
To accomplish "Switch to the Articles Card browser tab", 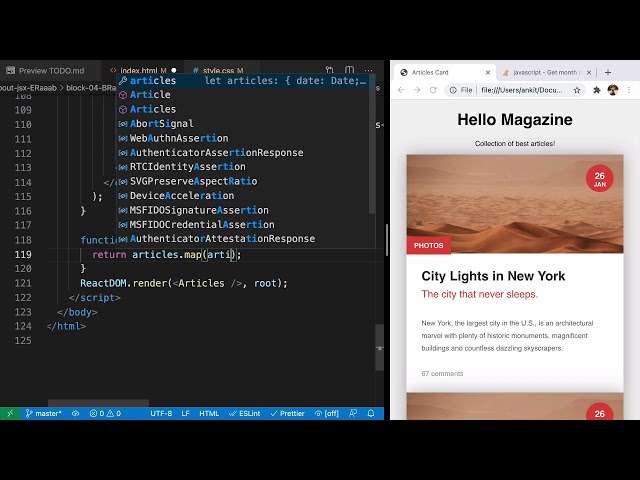I will (x=444, y=72).
